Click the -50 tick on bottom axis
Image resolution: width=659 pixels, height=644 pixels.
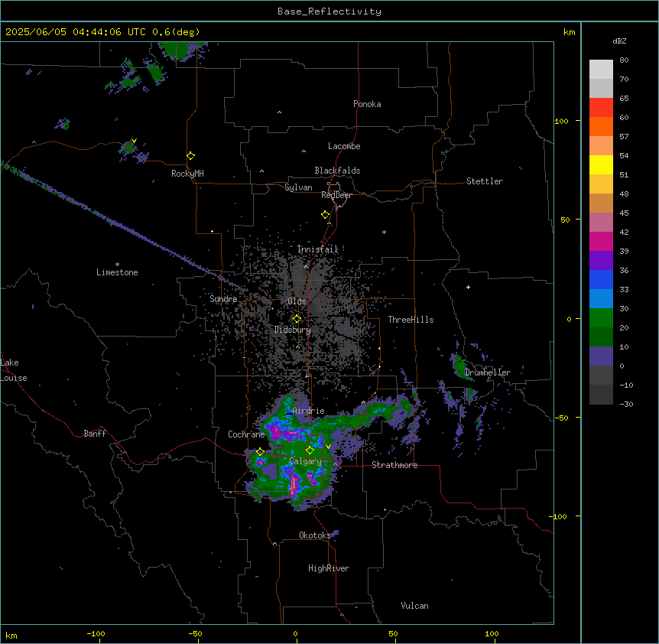click(195, 633)
